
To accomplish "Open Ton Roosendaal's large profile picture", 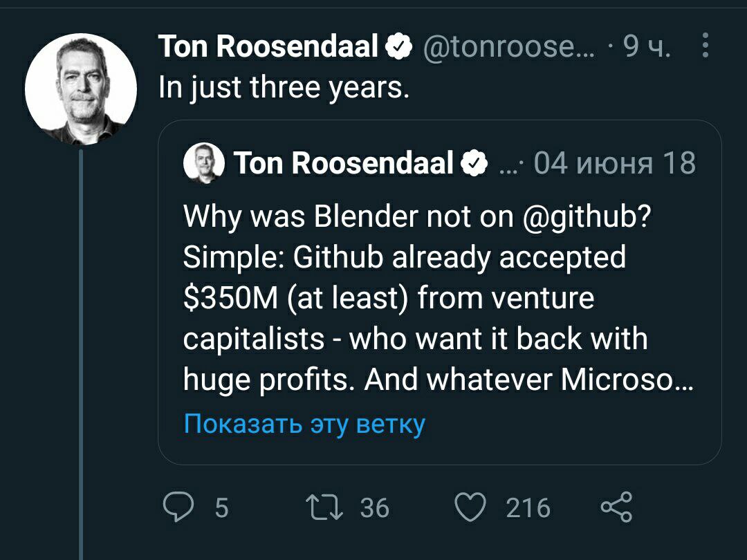I will pos(81,89).
